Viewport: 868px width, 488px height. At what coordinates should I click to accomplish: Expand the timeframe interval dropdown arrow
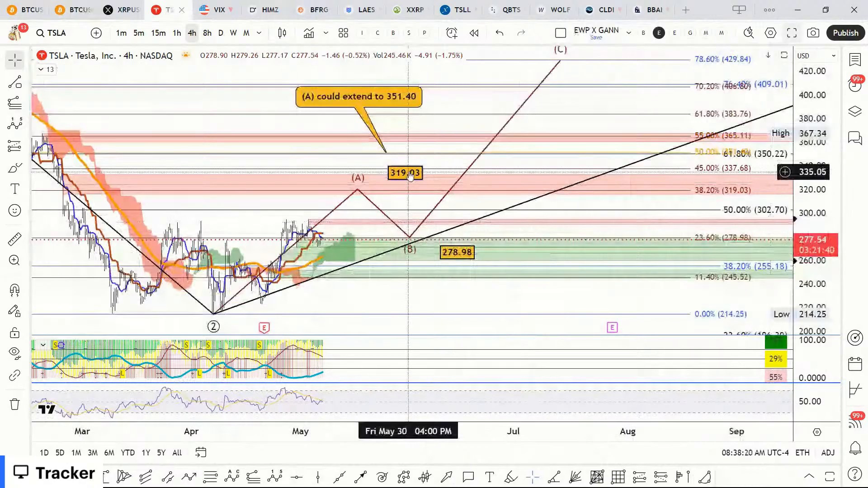[259, 33]
